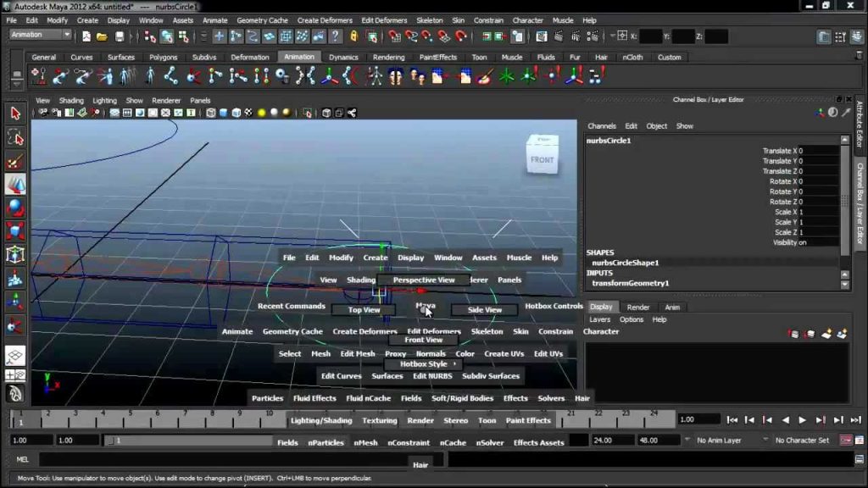Activate the Paint Selection brush tool

click(x=15, y=162)
